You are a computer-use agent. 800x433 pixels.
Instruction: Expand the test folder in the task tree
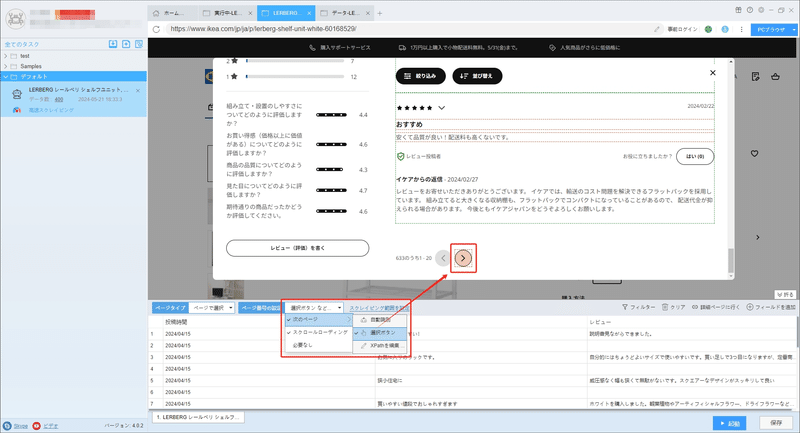6,56
